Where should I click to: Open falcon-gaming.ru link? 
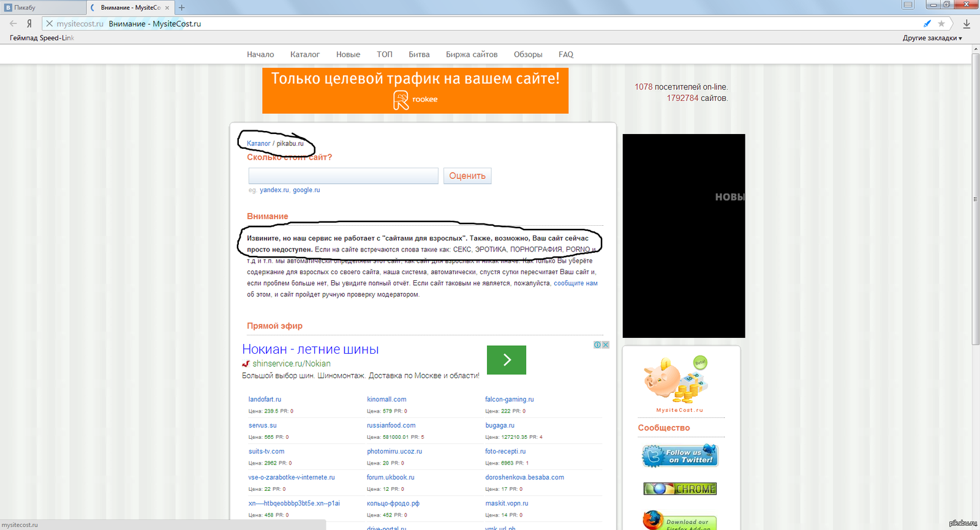[x=510, y=400]
